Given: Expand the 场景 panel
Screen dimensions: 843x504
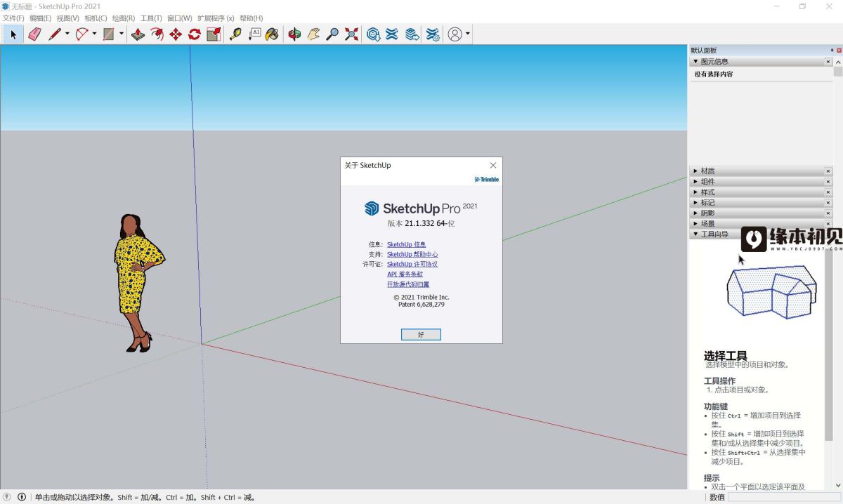Looking at the screenshot, I should point(696,224).
